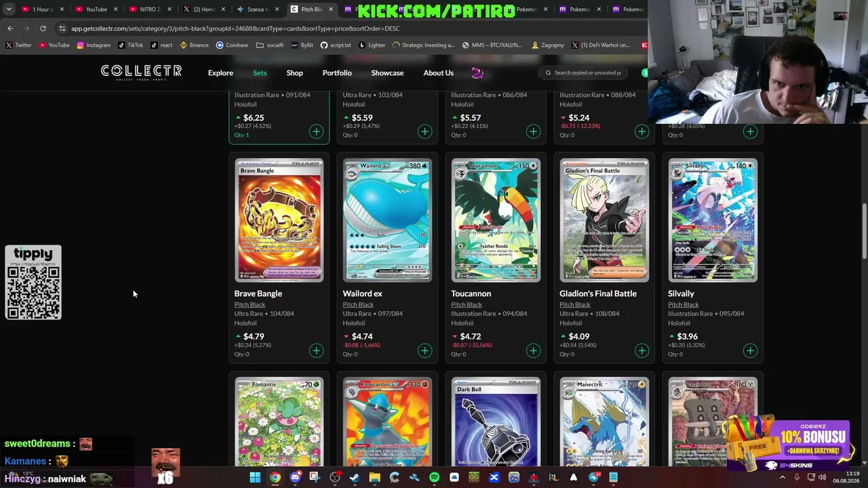Open the tab search dropdown in Chrome

tap(9, 9)
